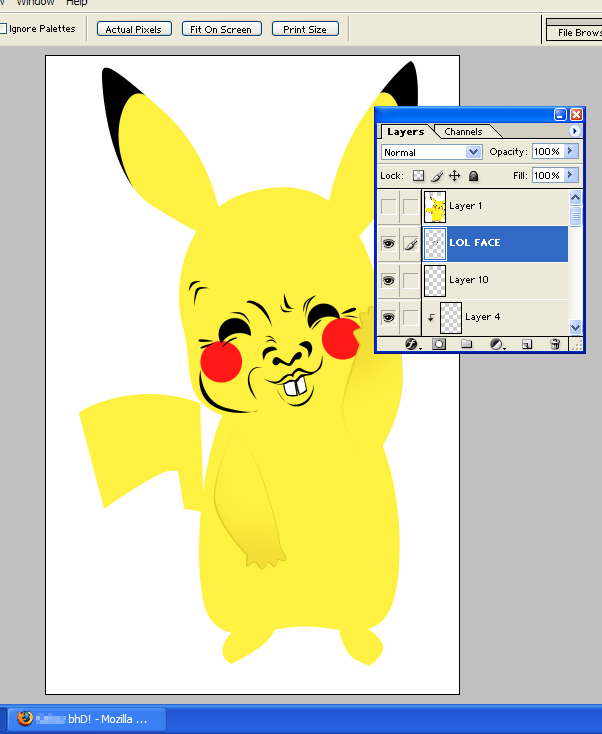The height and width of the screenshot is (734, 602).
Task: Add a layer style effect
Action: 411,345
